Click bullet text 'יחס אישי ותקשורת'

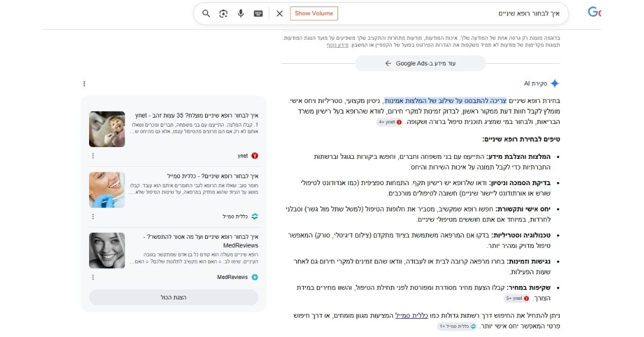coord(523,209)
